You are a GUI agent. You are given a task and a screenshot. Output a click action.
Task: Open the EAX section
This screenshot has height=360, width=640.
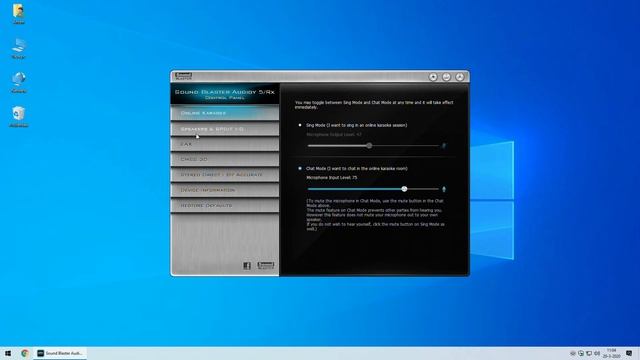224,144
